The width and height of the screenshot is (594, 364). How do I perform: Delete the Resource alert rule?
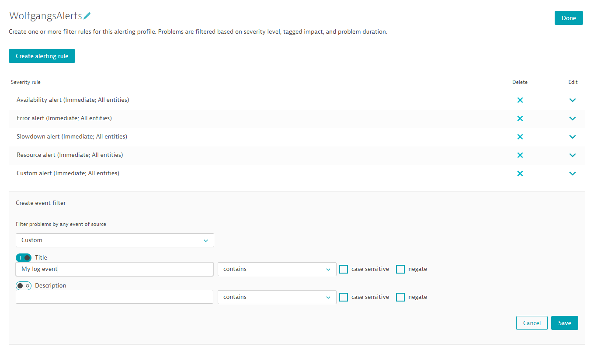[520, 155]
